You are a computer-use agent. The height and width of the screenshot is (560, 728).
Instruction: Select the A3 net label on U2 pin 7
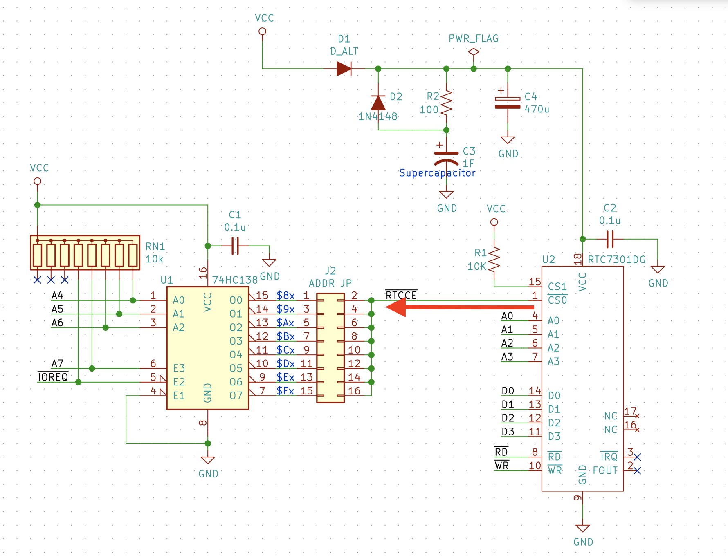pos(507,357)
